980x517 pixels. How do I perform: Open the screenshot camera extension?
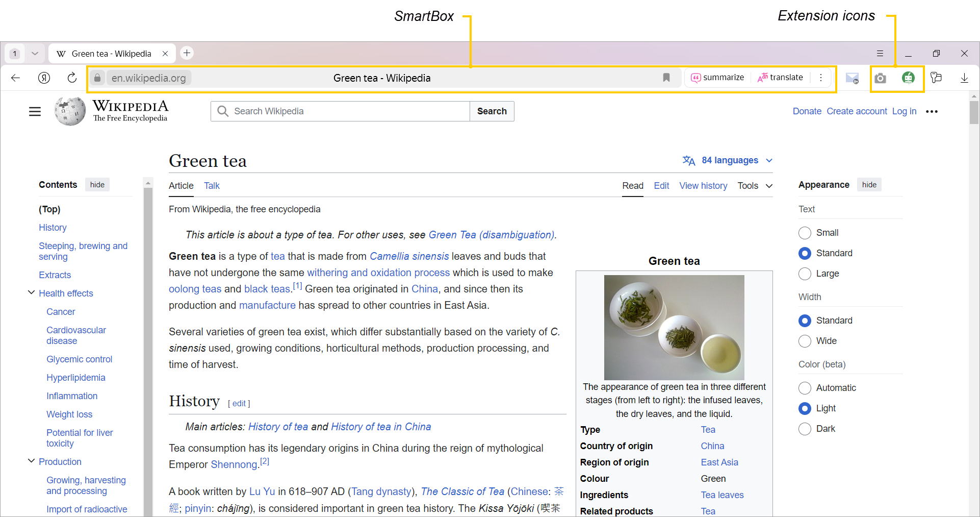pos(880,78)
